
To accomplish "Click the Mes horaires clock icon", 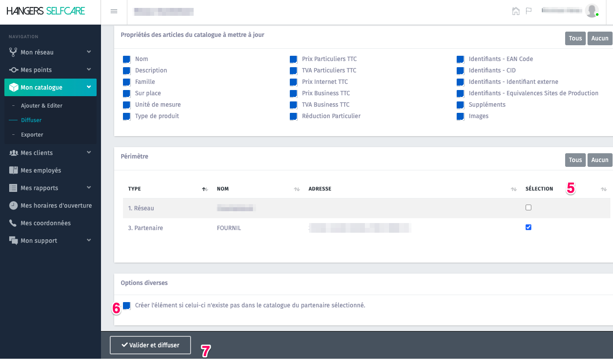I will (13, 205).
